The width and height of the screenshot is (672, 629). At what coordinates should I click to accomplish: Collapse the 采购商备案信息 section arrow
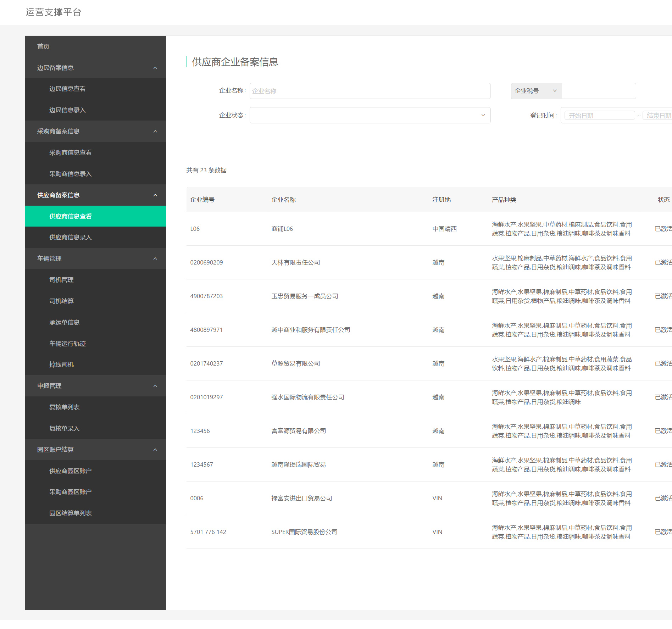pyautogui.click(x=155, y=131)
